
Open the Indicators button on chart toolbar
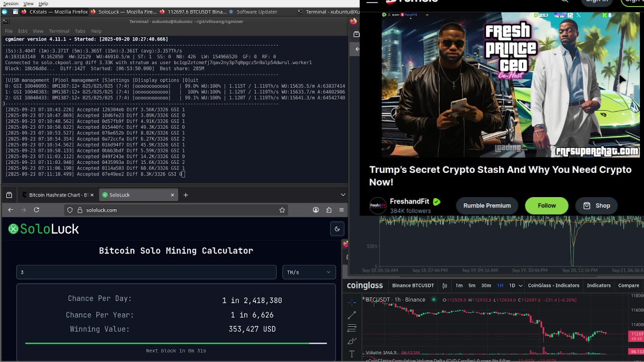coord(599,286)
